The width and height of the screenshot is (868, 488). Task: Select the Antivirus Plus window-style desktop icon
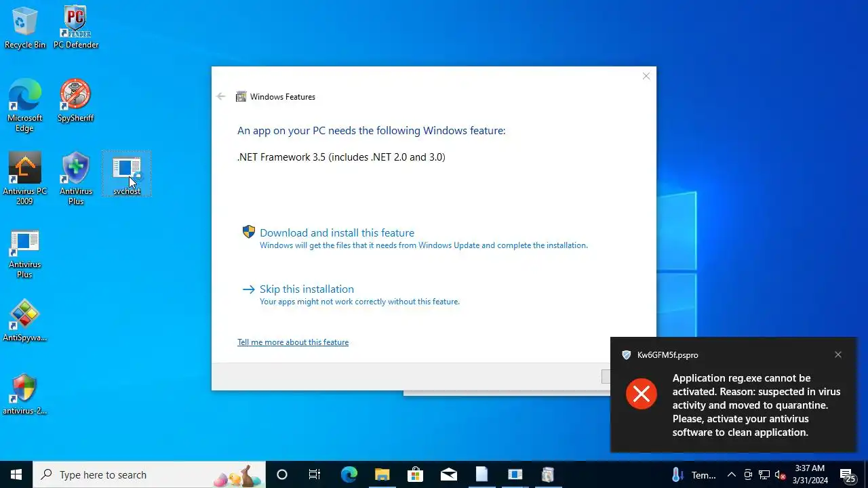pyautogui.click(x=25, y=252)
